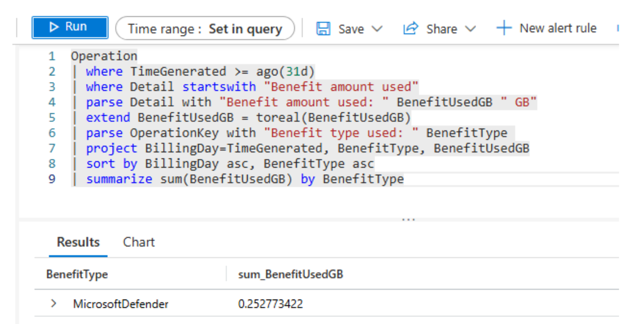Select the 0.252773422 result cell

click(270, 304)
